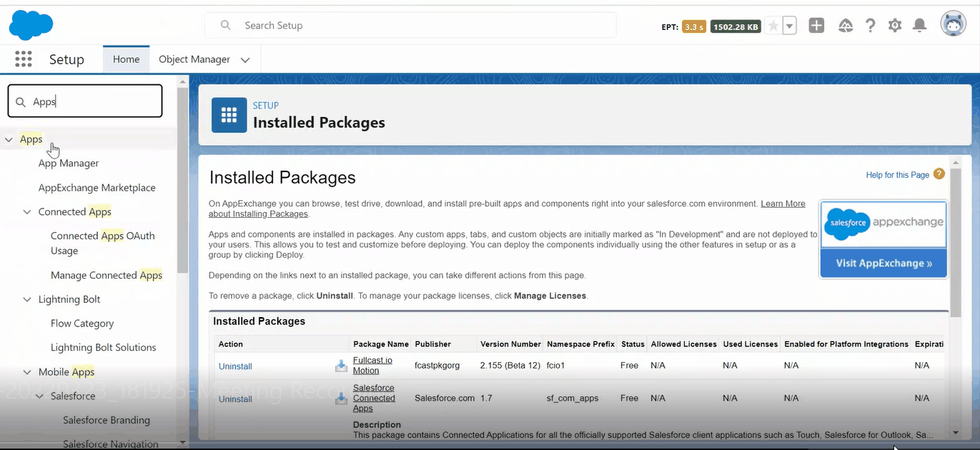980x450 pixels.
Task: Open Lightning Bolt Solutions
Action: (104, 348)
